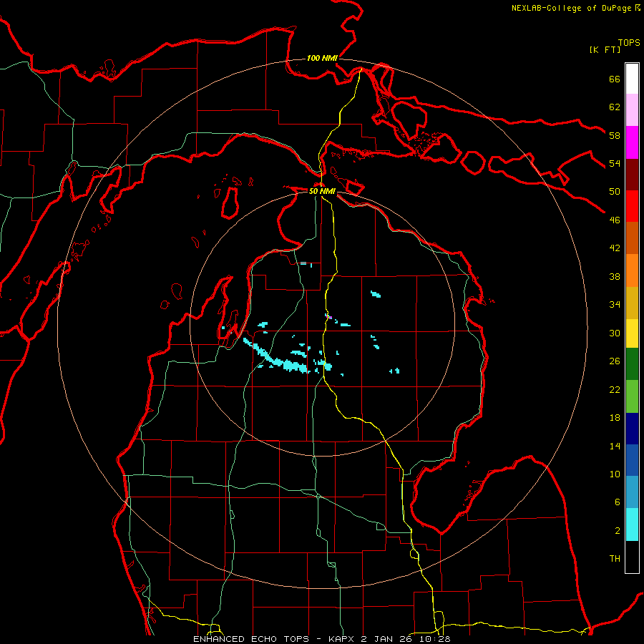Click the light green 18-22 kft swatch

click(x=632, y=396)
